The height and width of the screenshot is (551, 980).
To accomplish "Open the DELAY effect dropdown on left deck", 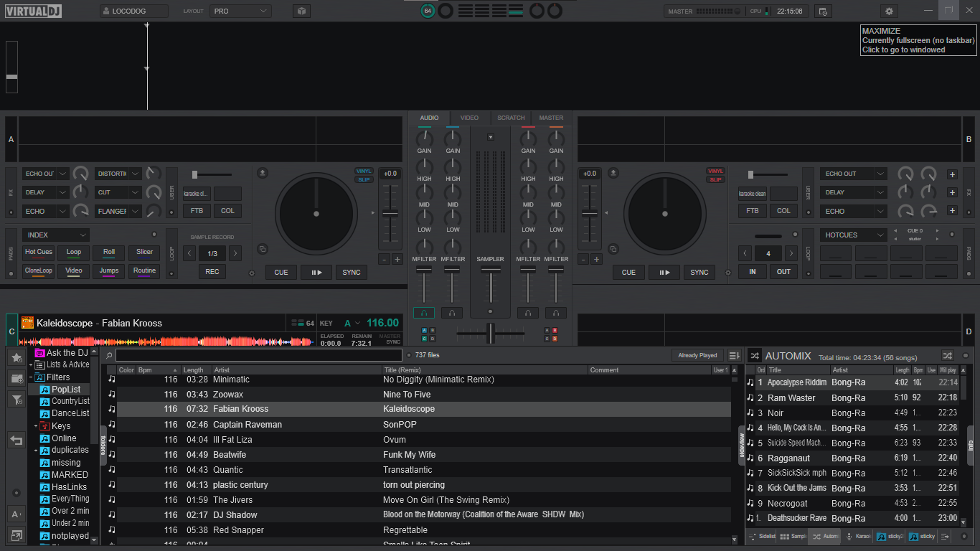I will [46, 192].
